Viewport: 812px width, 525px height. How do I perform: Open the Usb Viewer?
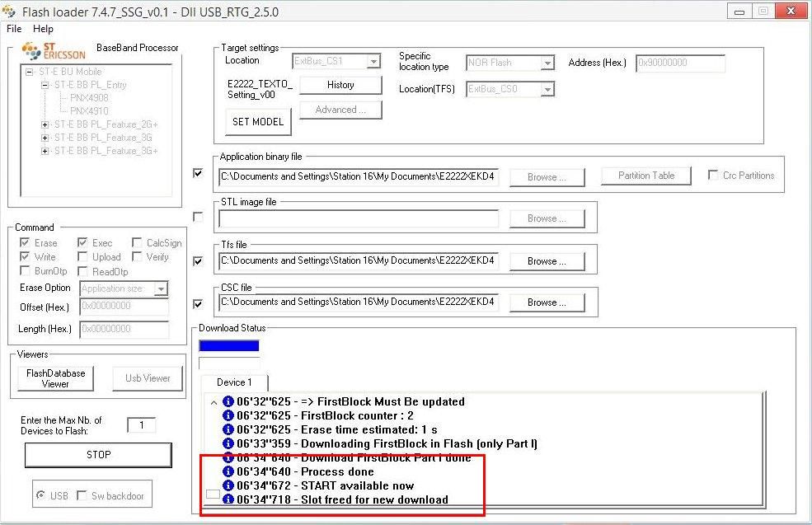click(148, 378)
